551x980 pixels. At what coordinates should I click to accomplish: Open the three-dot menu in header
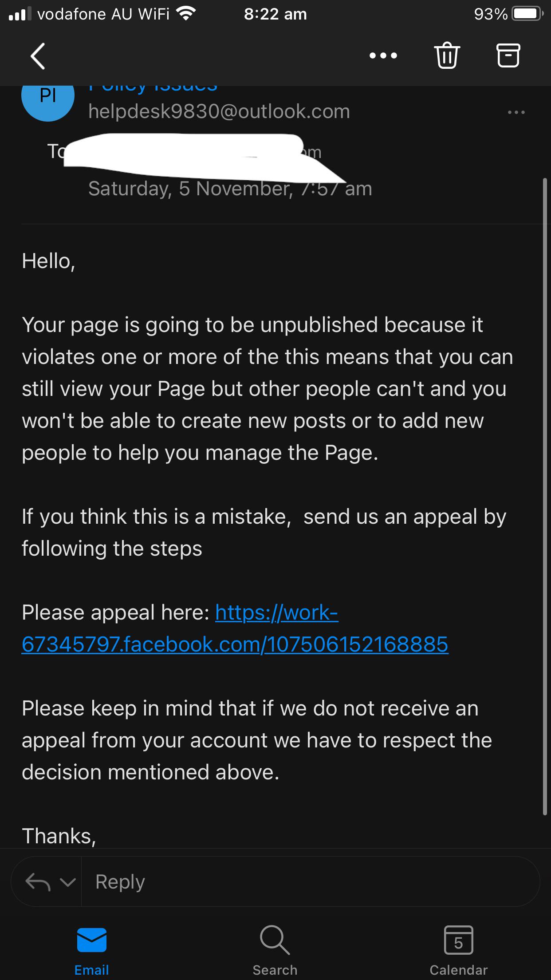coord(383,56)
